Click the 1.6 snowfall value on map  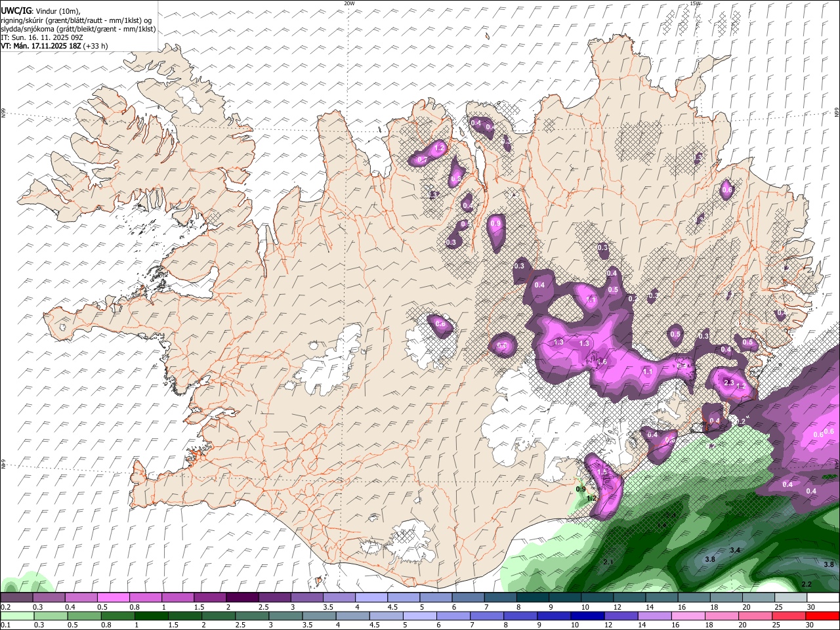click(602, 362)
